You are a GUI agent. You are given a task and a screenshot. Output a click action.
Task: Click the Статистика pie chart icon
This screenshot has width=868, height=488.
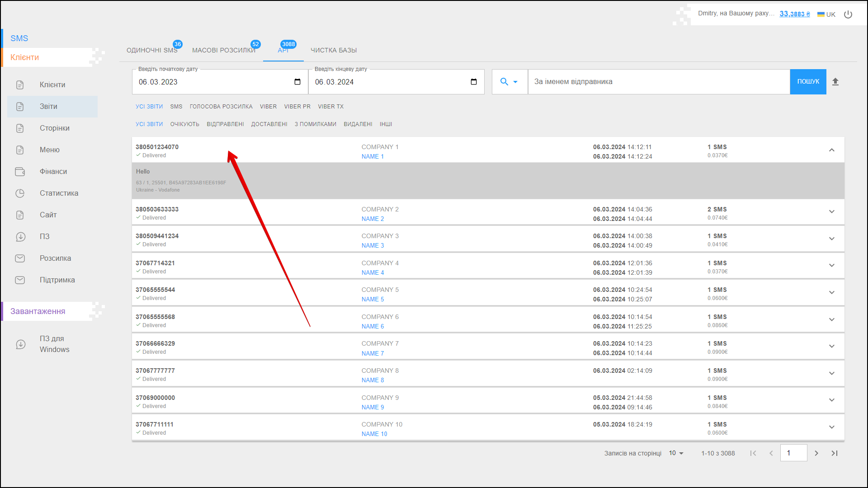tap(20, 193)
